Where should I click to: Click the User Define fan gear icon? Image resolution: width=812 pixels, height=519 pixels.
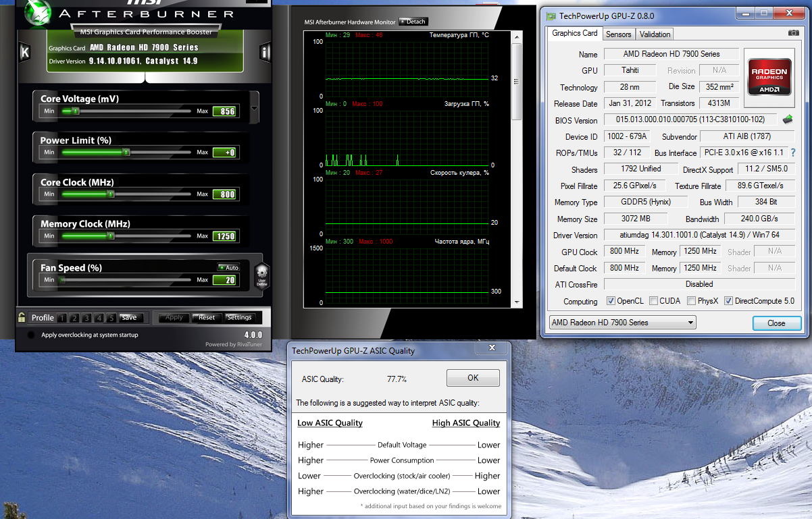pyautogui.click(x=261, y=275)
